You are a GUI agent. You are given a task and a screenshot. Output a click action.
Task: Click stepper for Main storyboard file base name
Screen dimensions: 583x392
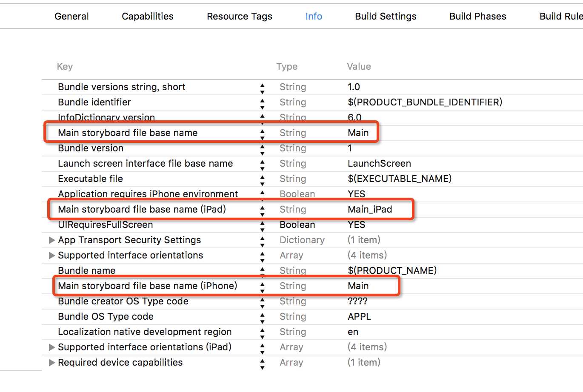262,133
